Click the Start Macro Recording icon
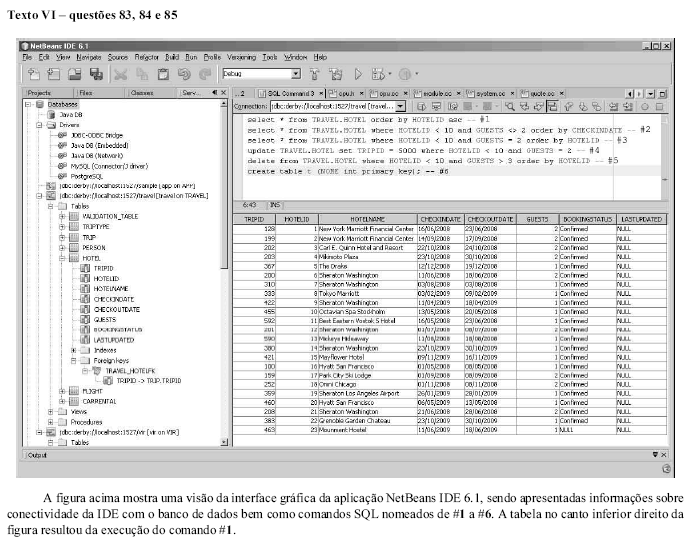Viewport: 692px width, 538px height. click(x=645, y=106)
